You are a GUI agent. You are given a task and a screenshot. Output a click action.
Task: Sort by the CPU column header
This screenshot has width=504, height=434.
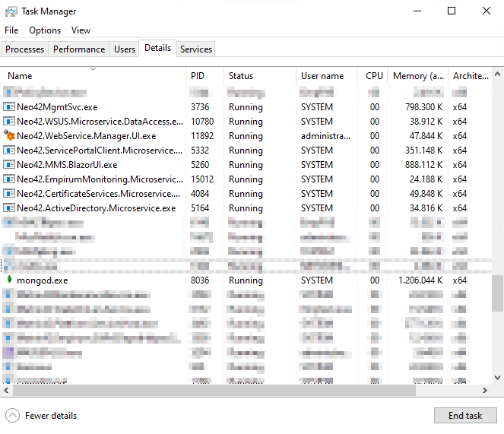[x=374, y=76]
